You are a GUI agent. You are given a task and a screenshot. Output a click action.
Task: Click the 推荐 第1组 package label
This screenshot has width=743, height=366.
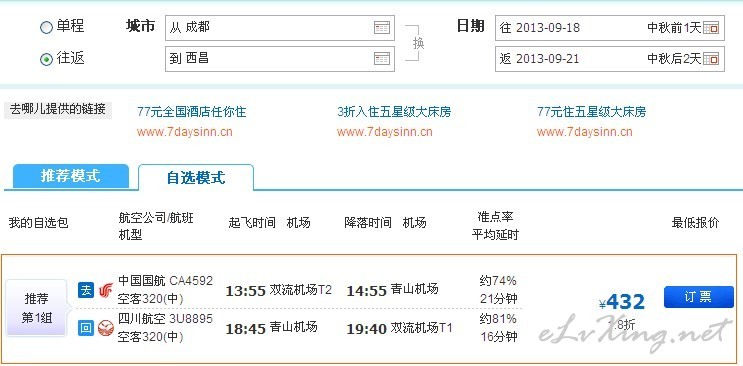pyautogui.click(x=36, y=308)
